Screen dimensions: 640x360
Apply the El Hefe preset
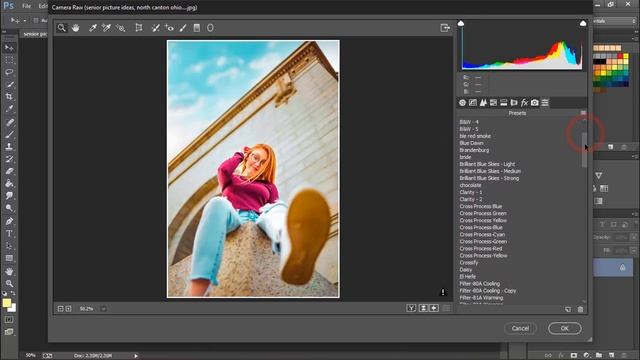pyautogui.click(x=468, y=277)
